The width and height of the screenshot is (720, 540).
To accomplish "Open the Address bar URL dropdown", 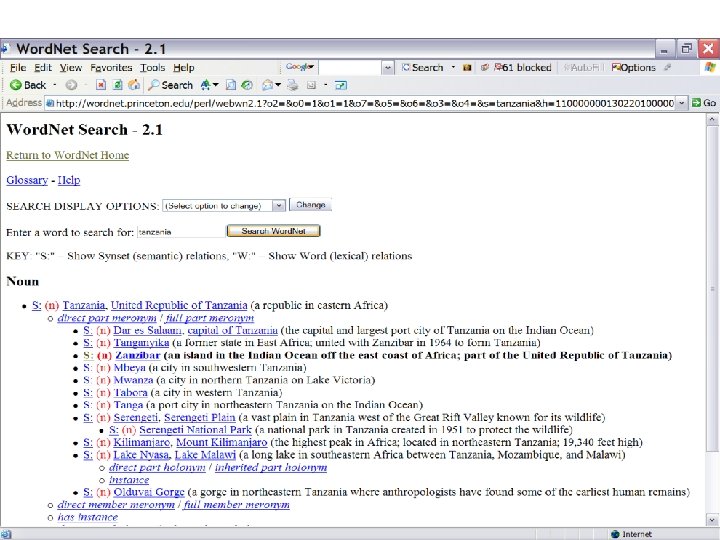I will point(682,103).
